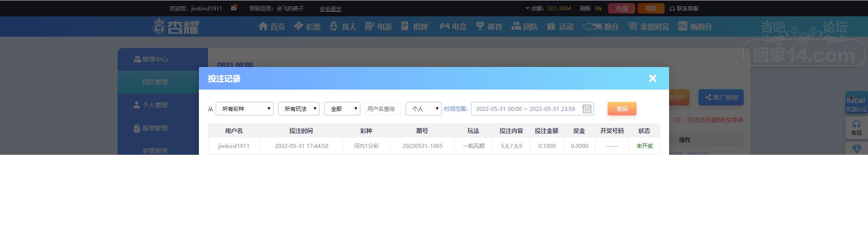Open the 棋牌 card games menu

click(414, 27)
